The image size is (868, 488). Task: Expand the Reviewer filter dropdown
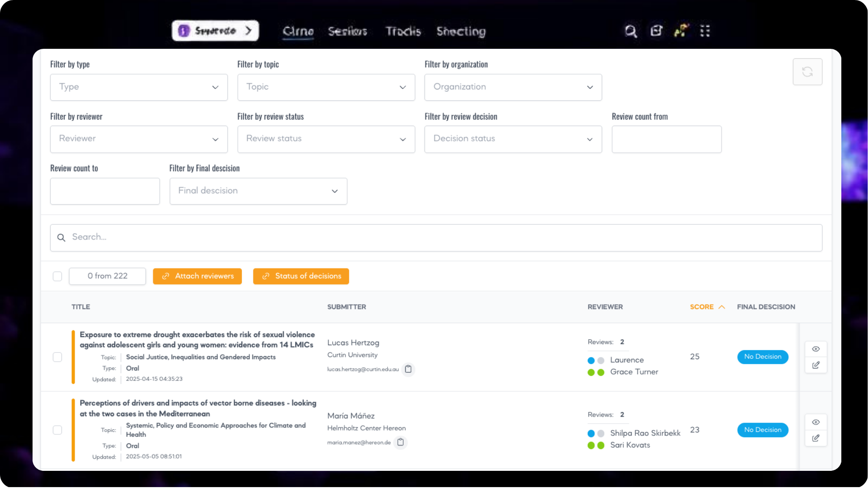tap(139, 139)
